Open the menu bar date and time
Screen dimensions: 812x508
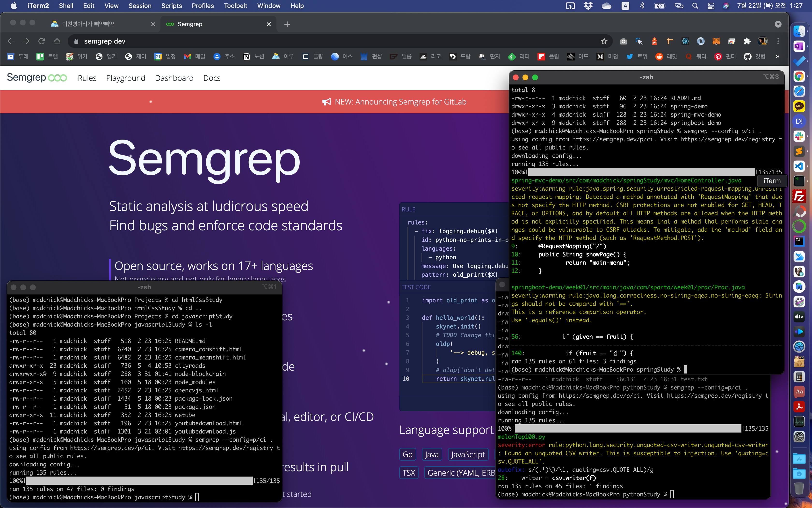[769, 6]
